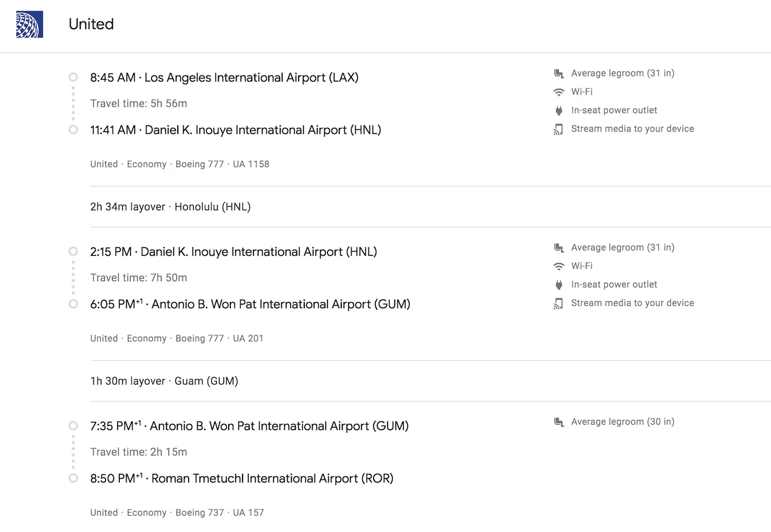Click the Wi-Fi label for UA 201
This screenshot has width=771, height=532.
coord(582,266)
